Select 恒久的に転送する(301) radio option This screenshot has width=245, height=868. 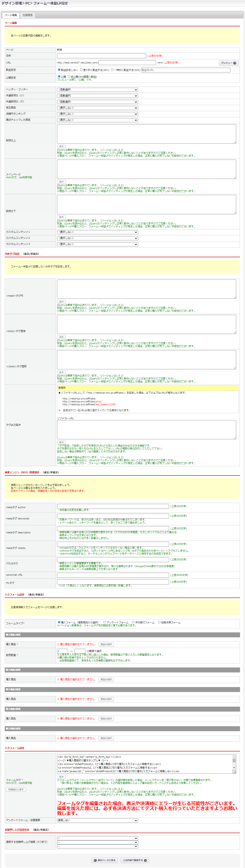pos(81,70)
